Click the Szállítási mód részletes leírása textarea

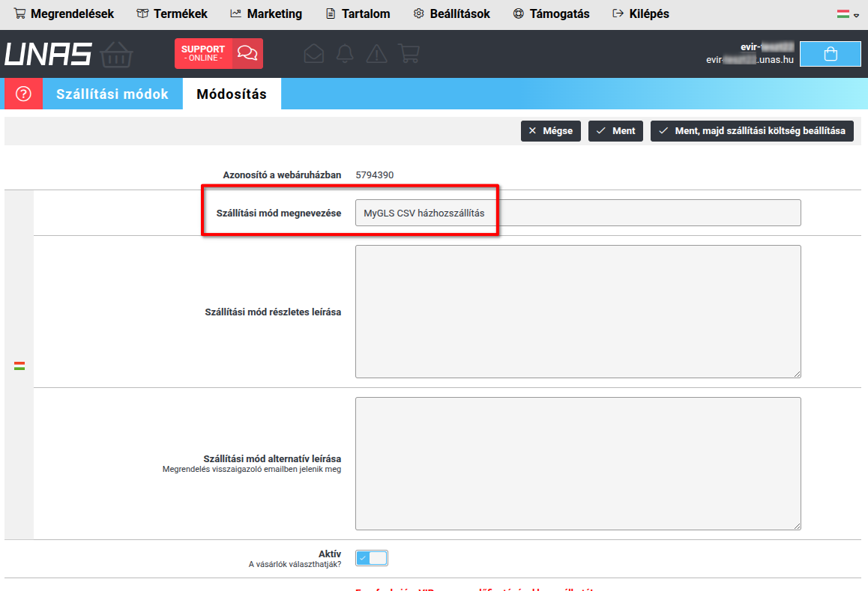(x=578, y=312)
